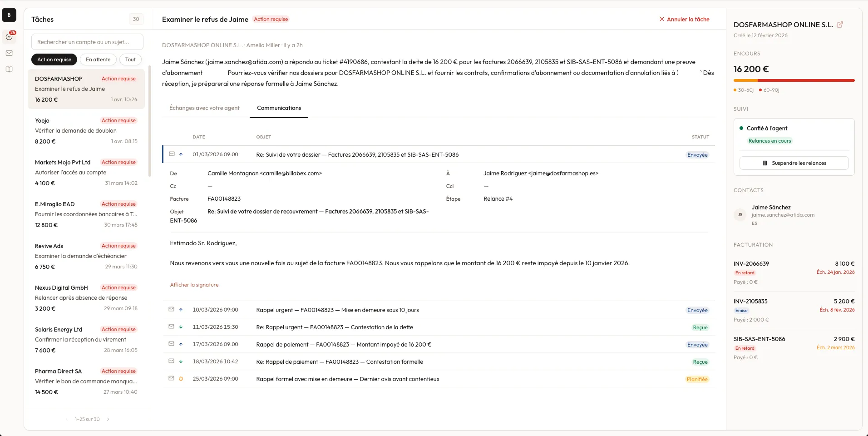Screen dimensions: 868x436
Task: Click outgoing arrow icon on 01/03/2026 row
Action: pyautogui.click(x=181, y=154)
